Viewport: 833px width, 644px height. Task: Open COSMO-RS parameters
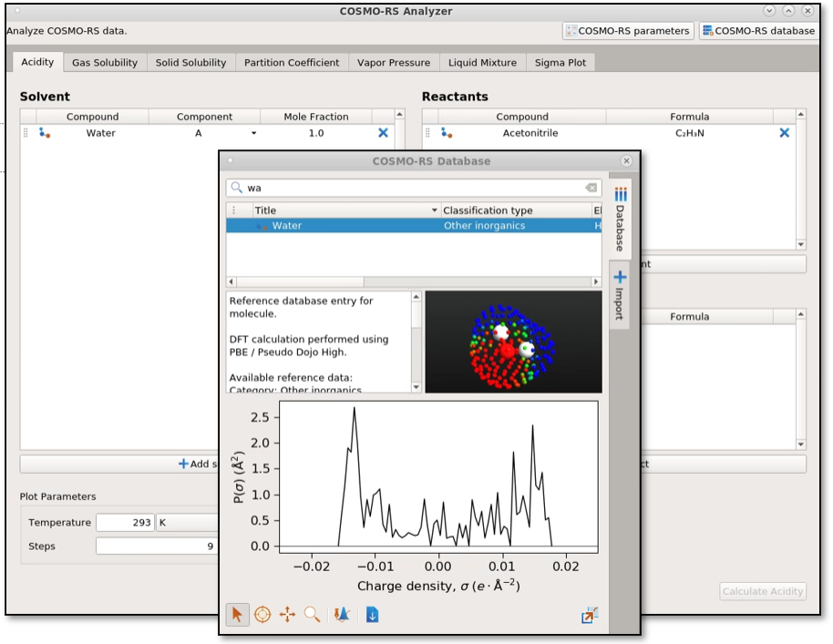pos(628,31)
